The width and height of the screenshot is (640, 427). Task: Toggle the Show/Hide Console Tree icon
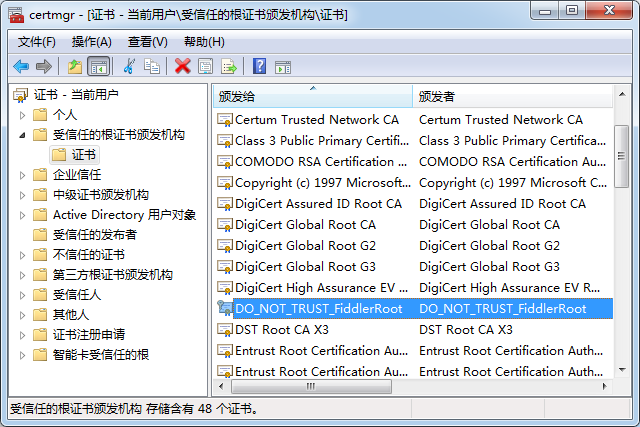(x=98, y=66)
